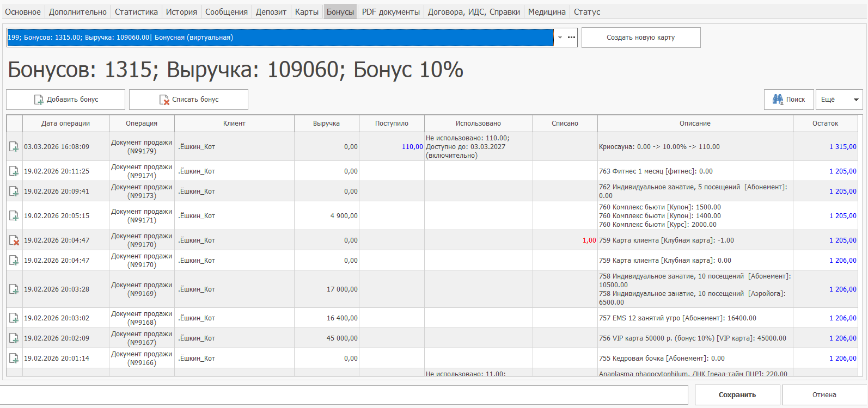Click the red write-off icon in row with Списано 1,00
Screen dimensions: 868x408
(14, 240)
